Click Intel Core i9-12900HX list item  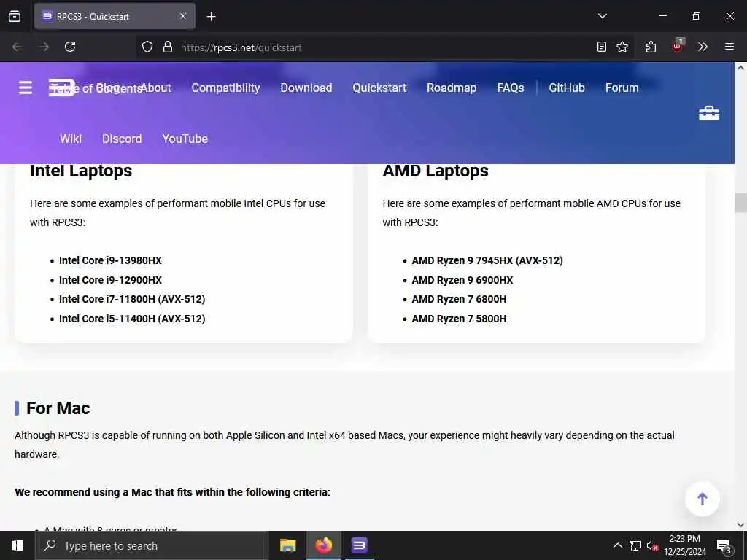[111, 280]
